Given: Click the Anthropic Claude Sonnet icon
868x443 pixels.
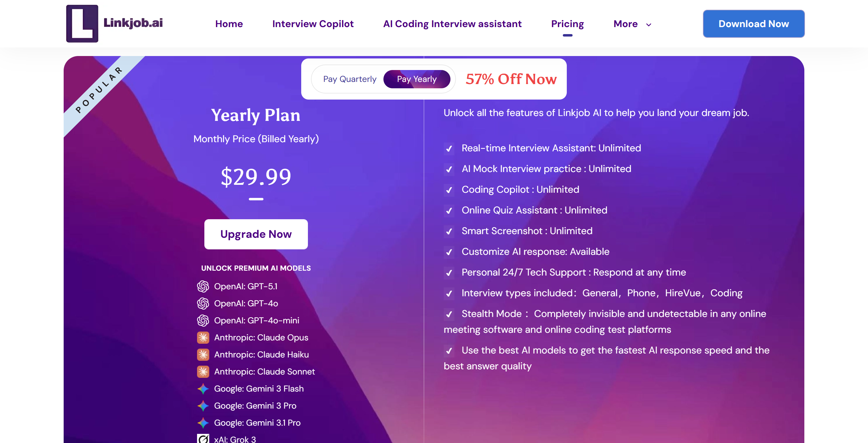Looking at the screenshot, I should tap(203, 371).
